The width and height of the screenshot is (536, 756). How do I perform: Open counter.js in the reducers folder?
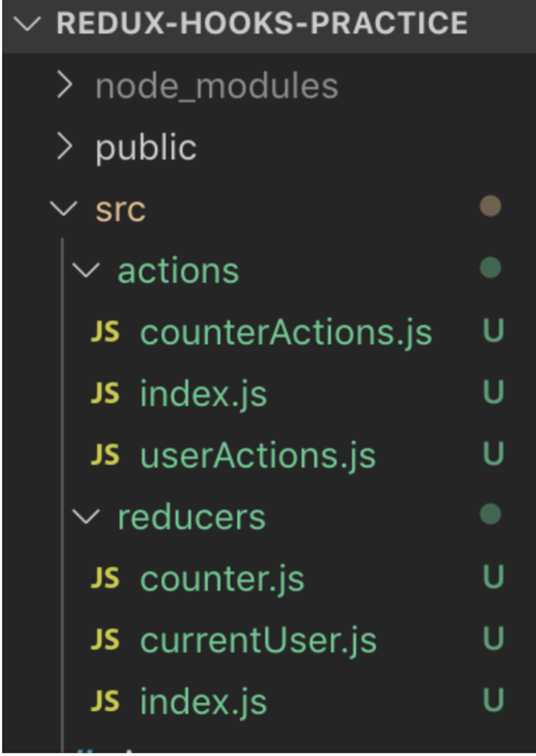click(x=222, y=579)
